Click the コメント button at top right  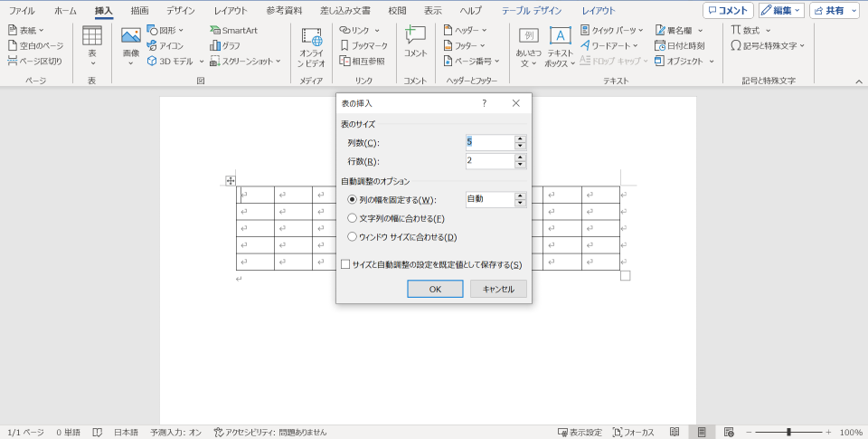click(x=728, y=11)
